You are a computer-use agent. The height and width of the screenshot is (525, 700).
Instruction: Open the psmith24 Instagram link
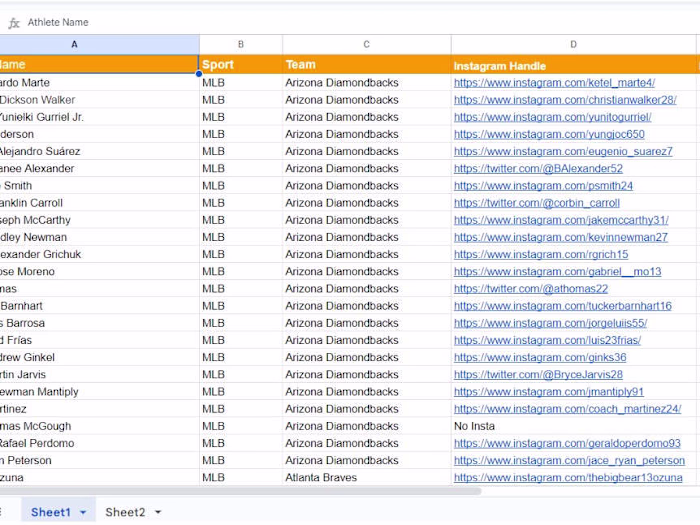[543, 186]
